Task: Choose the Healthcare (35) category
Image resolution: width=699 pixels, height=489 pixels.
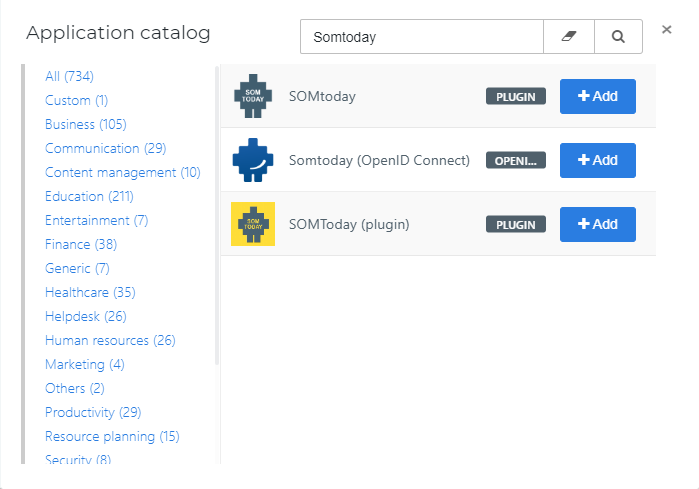Action: coord(90,292)
